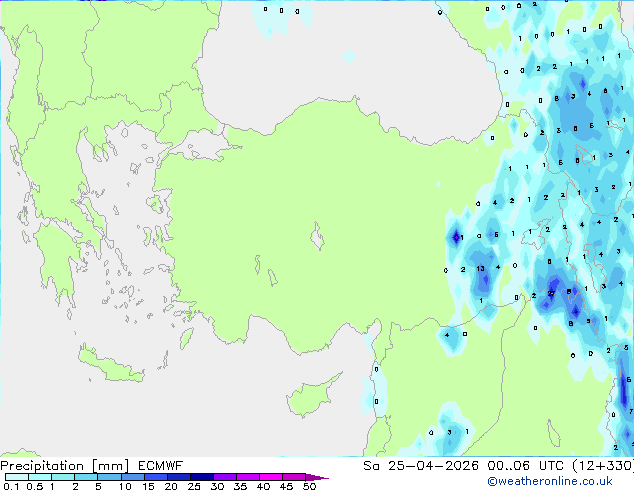The height and width of the screenshot is (490, 634).
Task: Select the 0.1–0.5 mm legend swatch
Action: (17, 477)
